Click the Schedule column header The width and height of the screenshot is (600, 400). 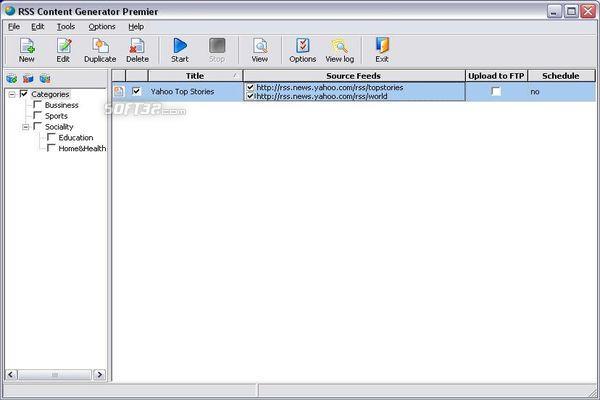click(561, 76)
